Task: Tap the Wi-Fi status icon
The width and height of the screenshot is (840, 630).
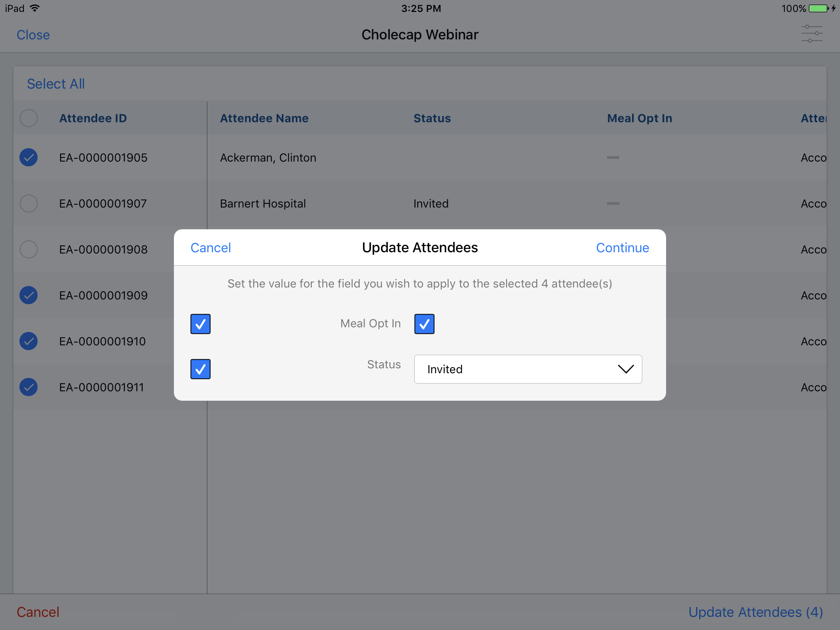Action: [x=35, y=8]
